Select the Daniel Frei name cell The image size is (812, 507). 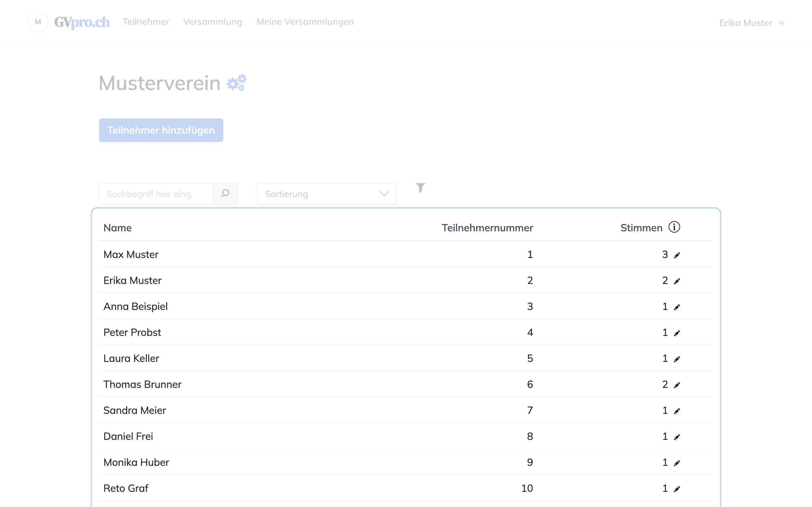(x=128, y=436)
